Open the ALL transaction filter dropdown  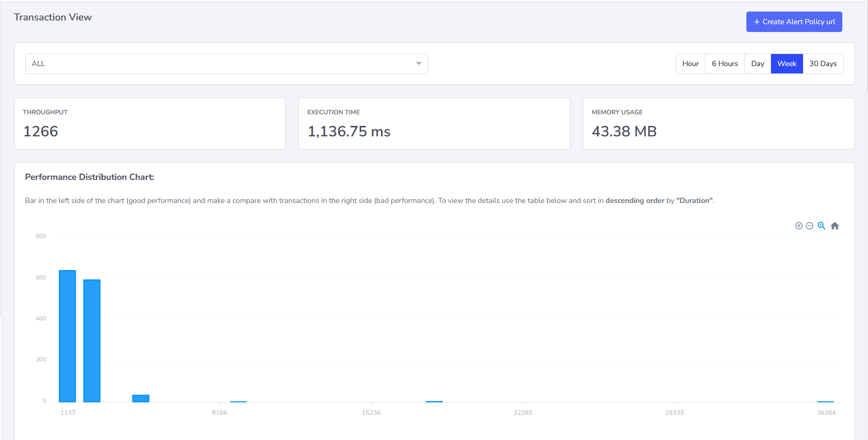[226, 63]
